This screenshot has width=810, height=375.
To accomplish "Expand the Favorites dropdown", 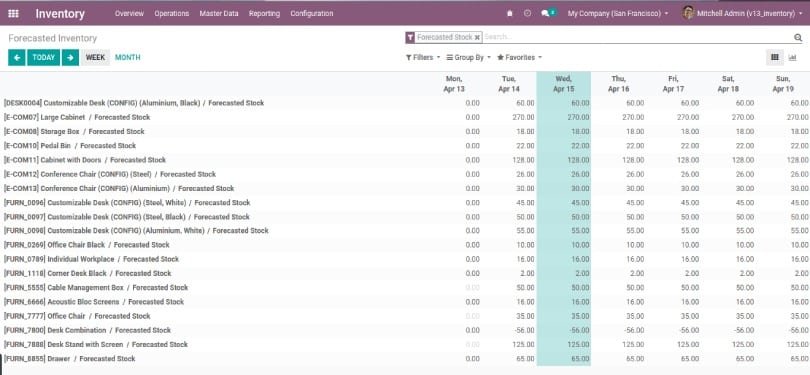I will click(x=519, y=57).
